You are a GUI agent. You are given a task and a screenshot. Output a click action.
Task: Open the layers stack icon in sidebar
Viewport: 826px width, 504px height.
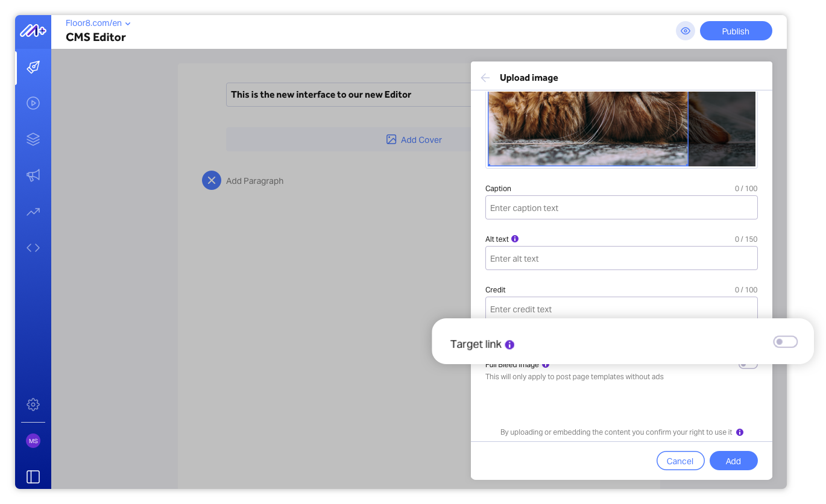point(33,139)
